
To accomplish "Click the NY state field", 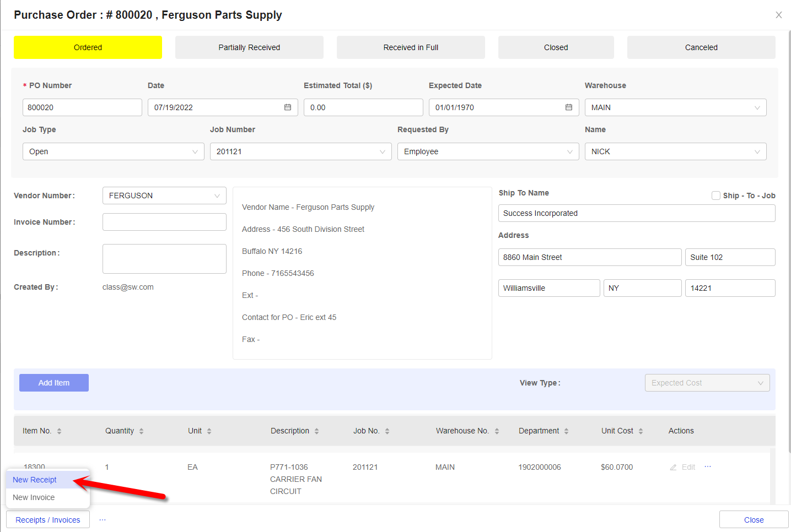I will coord(643,288).
